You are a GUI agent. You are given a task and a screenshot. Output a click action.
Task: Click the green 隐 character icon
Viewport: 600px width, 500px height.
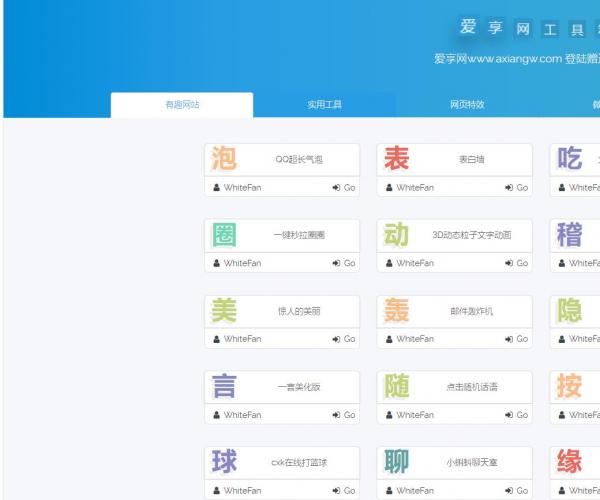point(570,310)
